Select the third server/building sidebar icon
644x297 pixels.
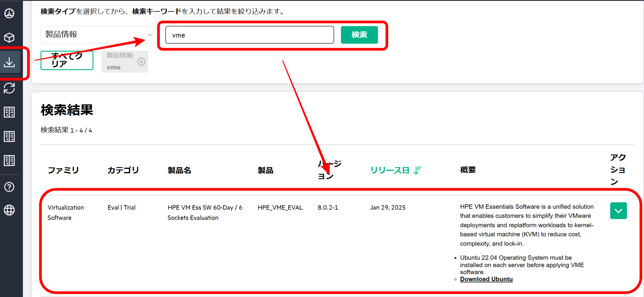tap(9, 160)
